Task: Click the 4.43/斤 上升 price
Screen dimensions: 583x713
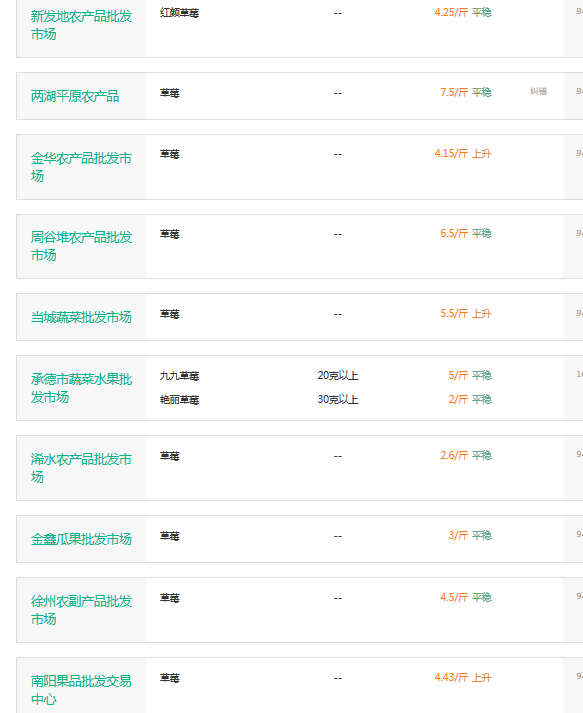Action: [463, 677]
